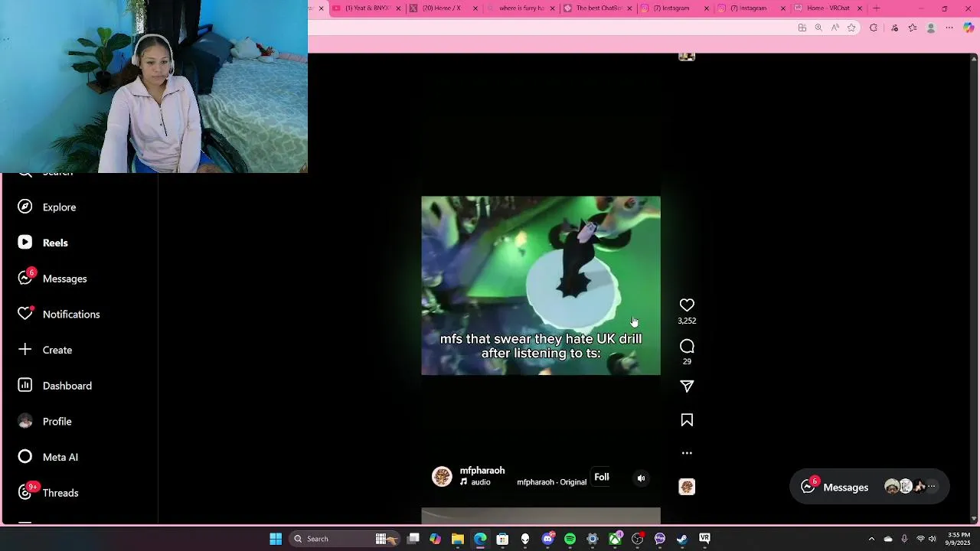
Task: Open comments on the reel
Action: (x=687, y=347)
